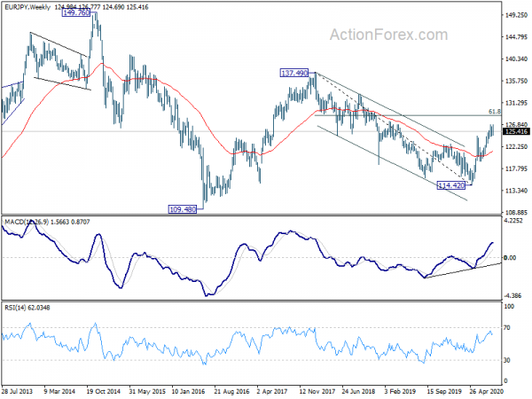The image size is (532, 399).
Task: Click the 109.480 low price label
Action: click(183, 209)
